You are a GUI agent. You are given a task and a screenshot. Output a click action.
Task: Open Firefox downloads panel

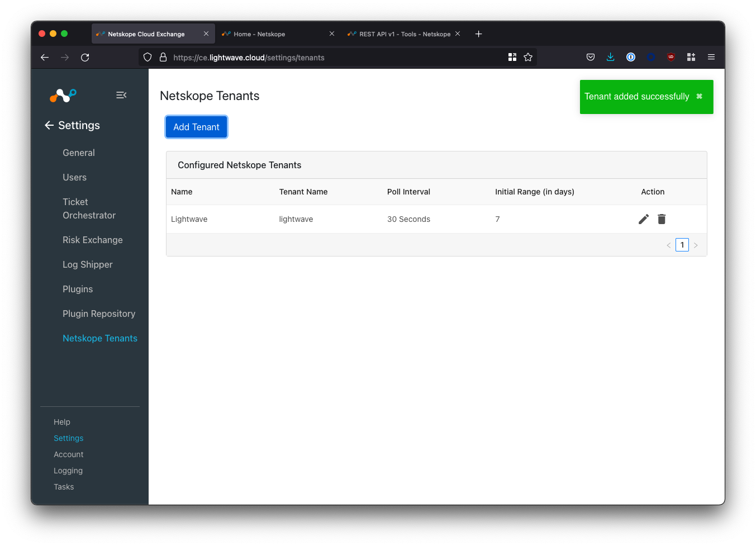611,57
